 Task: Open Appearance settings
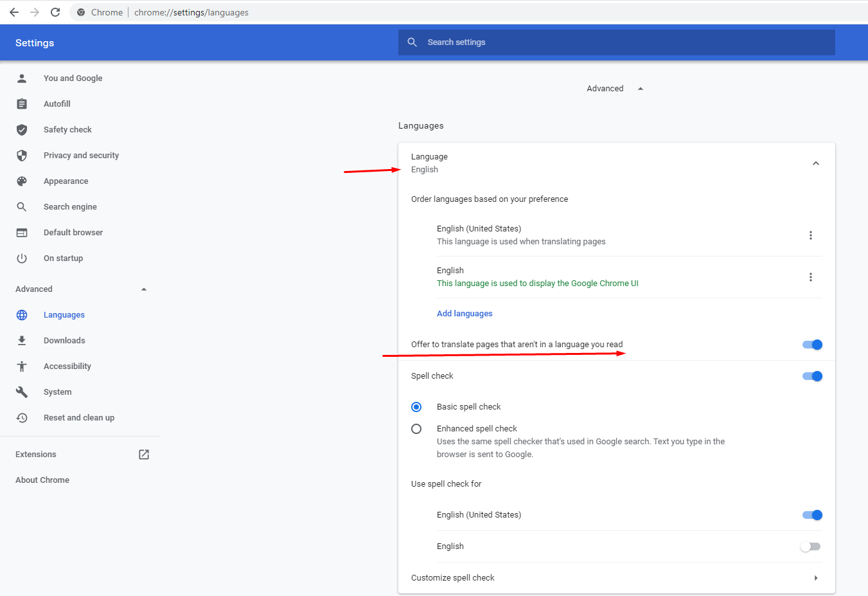coord(66,181)
